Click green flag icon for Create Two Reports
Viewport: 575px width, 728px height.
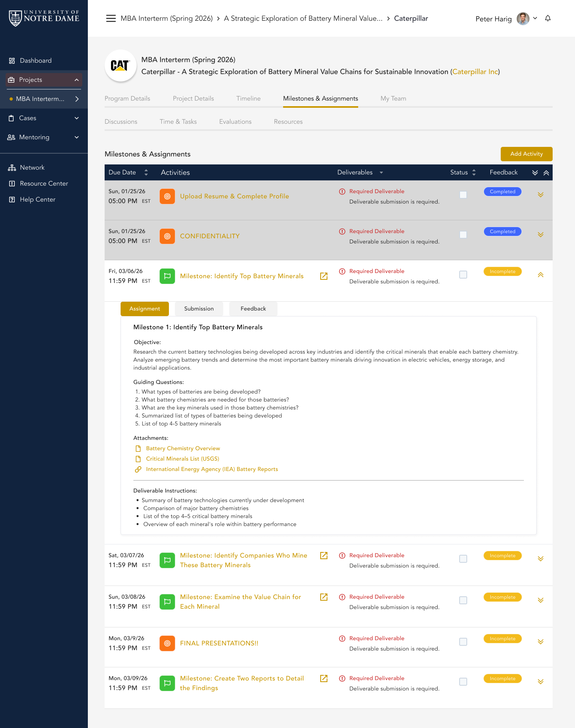pyautogui.click(x=167, y=683)
